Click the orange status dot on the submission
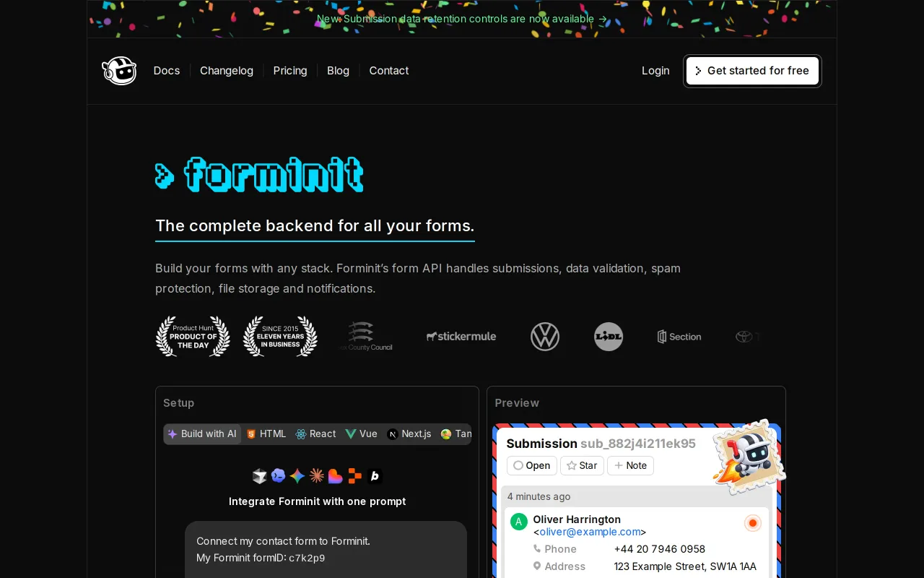This screenshot has height=578, width=924. click(x=753, y=523)
